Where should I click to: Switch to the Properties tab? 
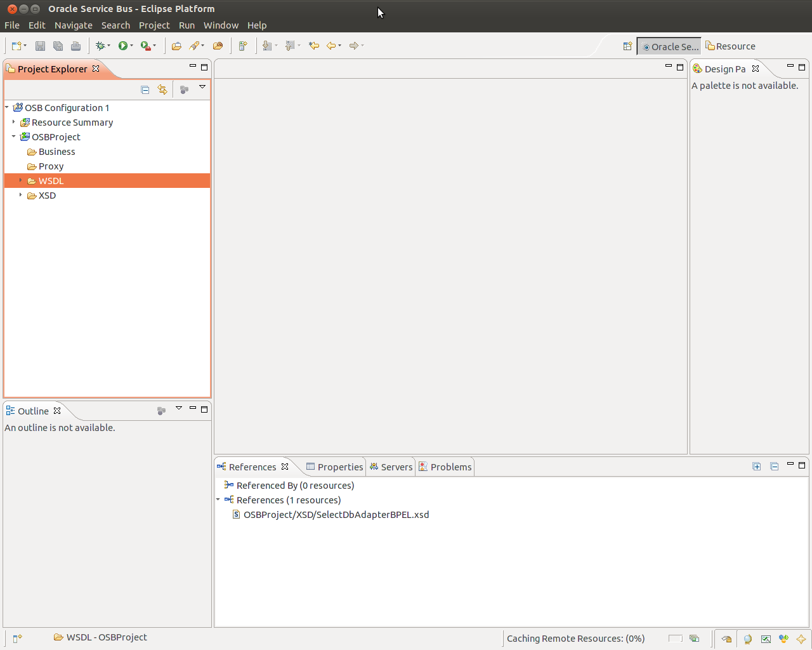coord(334,467)
